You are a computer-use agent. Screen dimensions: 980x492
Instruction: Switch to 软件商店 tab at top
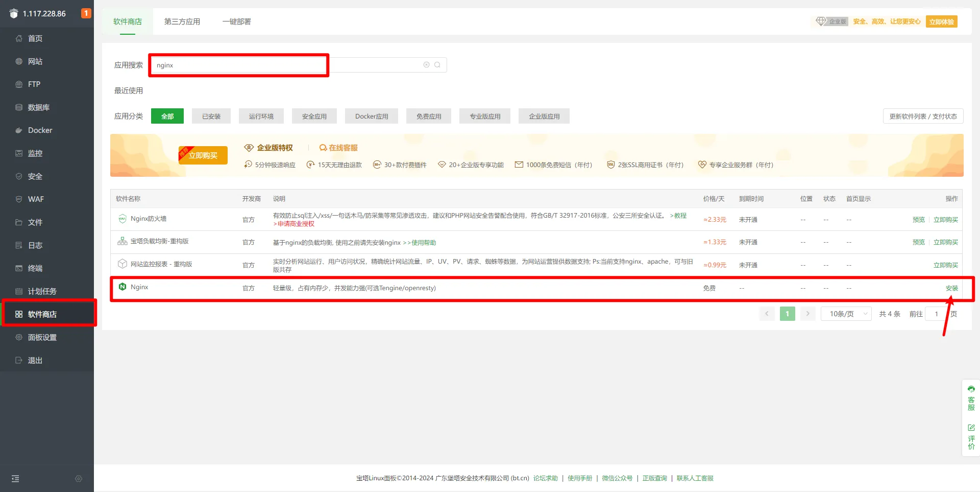[128, 21]
